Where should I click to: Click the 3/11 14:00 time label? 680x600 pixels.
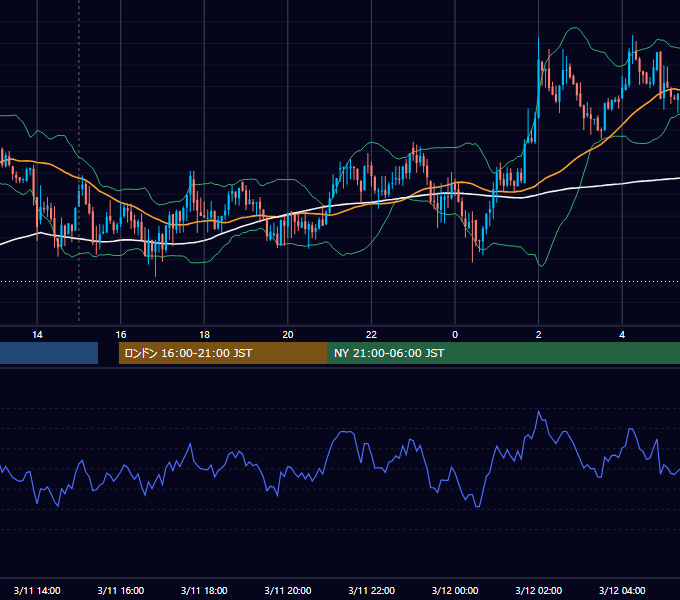(x=37, y=590)
